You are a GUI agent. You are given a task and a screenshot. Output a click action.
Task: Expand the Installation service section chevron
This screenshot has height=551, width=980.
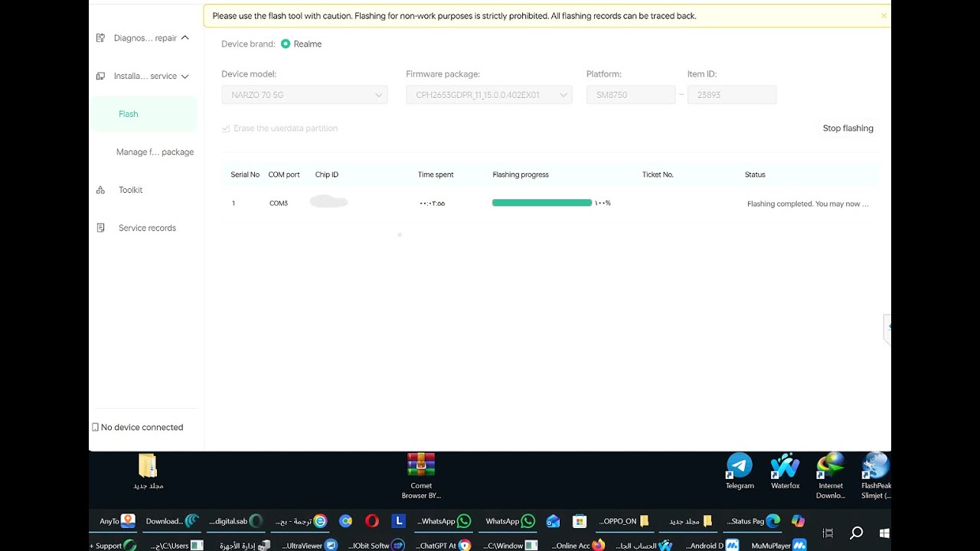(185, 76)
